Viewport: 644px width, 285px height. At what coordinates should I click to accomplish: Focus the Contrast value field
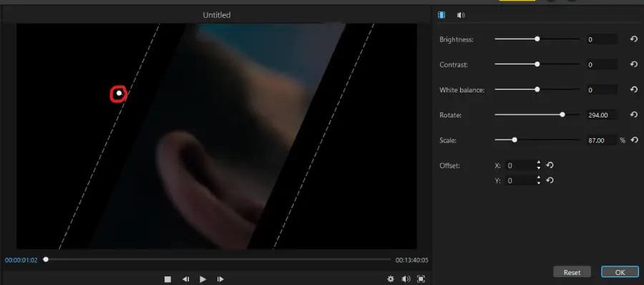coord(601,64)
